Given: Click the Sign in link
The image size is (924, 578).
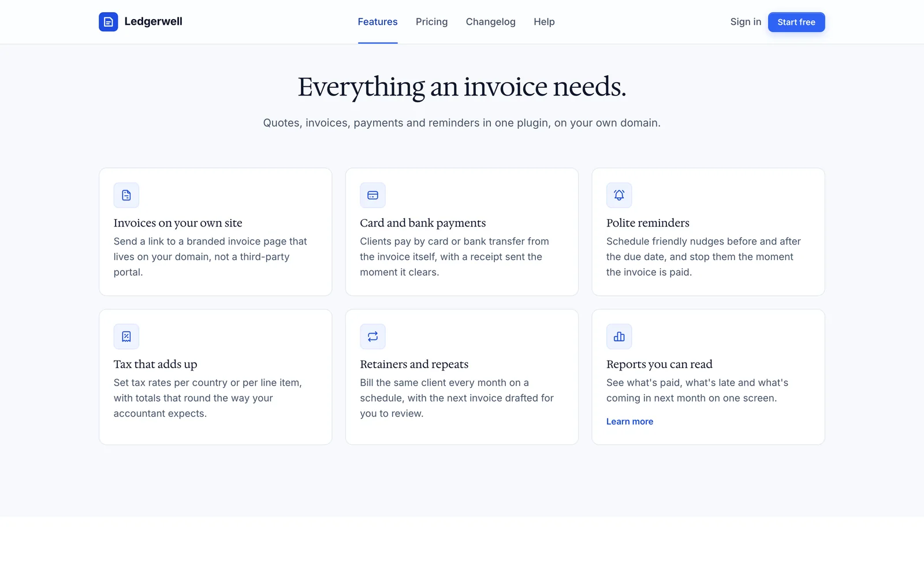Looking at the screenshot, I should pyautogui.click(x=746, y=22).
